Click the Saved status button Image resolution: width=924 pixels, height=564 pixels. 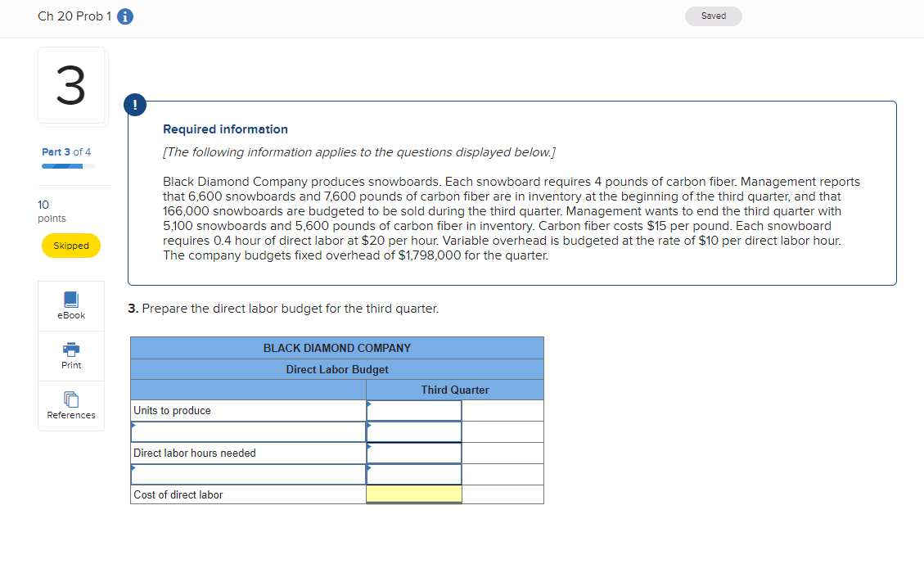(713, 16)
